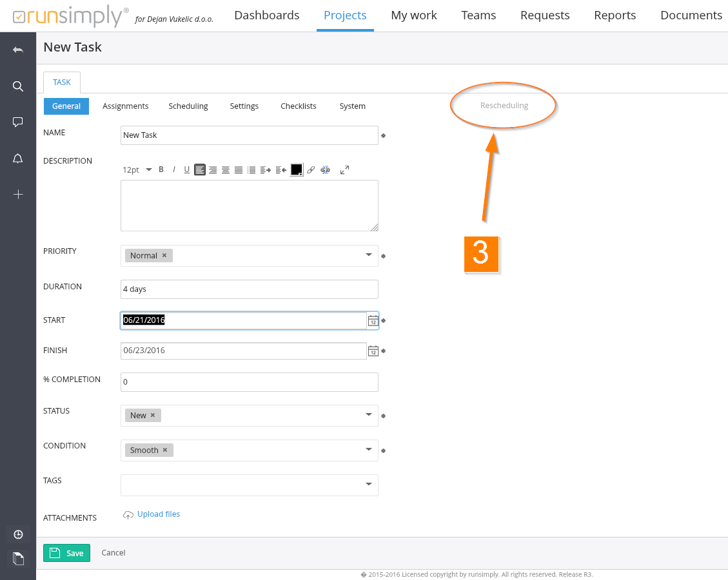
Task: Click the plus icon in the sidebar
Action: coord(18,194)
